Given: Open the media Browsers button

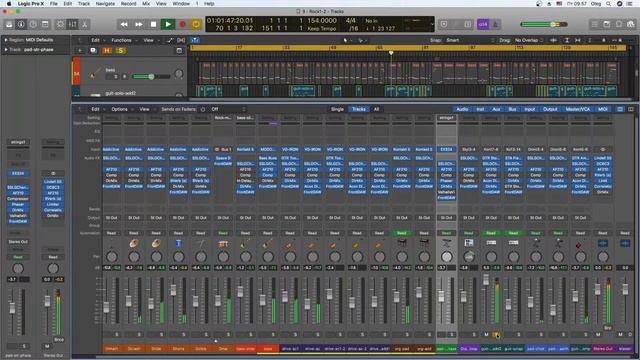Looking at the screenshot, I should click(631, 24).
